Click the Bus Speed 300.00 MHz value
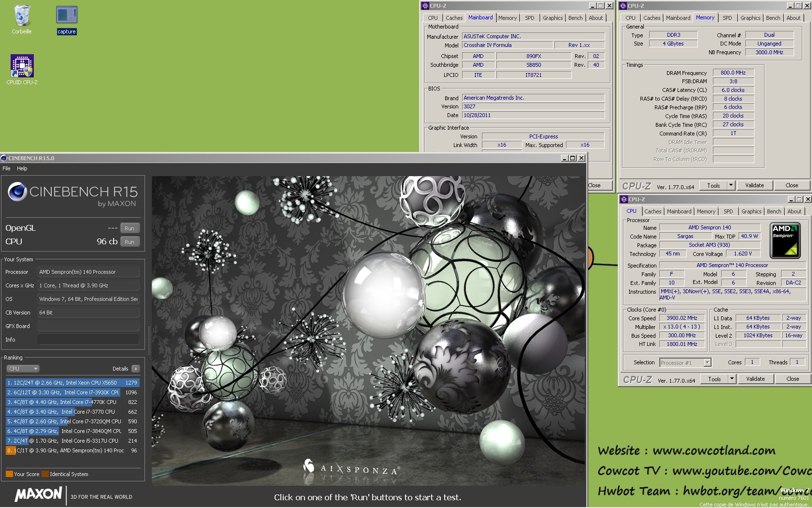Image resolution: width=812 pixels, height=508 pixels. point(681,336)
